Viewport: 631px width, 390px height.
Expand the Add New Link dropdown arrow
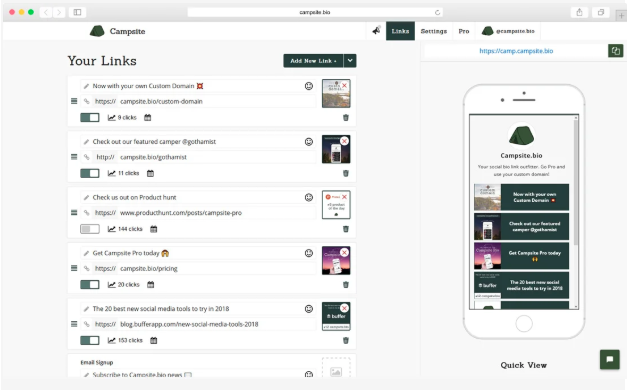350,61
